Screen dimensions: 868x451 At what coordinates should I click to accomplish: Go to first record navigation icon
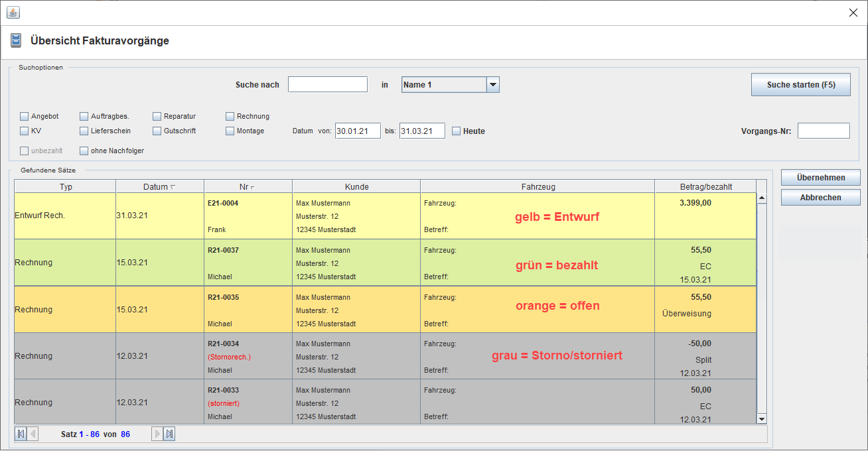pyautogui.click(x=21, y=434)
